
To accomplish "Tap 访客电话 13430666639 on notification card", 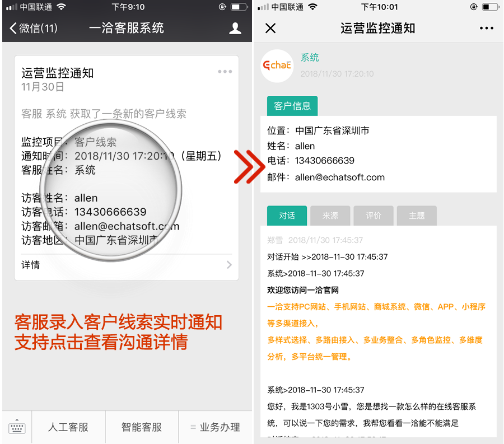I will click(84, 212).
